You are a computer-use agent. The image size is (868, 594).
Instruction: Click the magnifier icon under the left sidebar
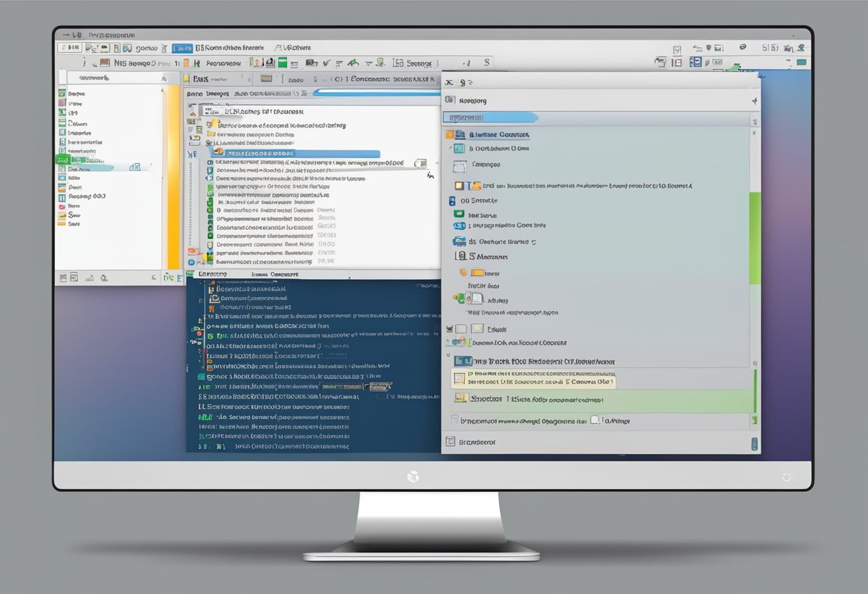point(104,278)
